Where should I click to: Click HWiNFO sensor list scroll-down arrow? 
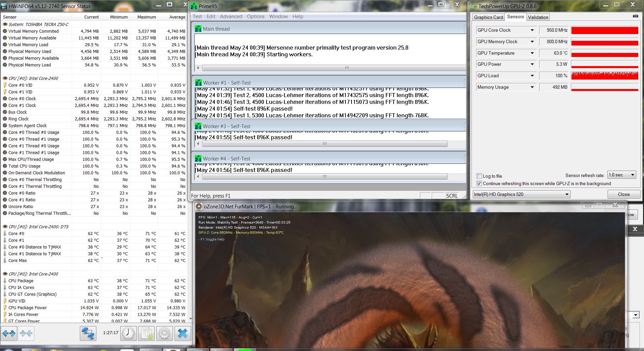(x=190, y=319)
